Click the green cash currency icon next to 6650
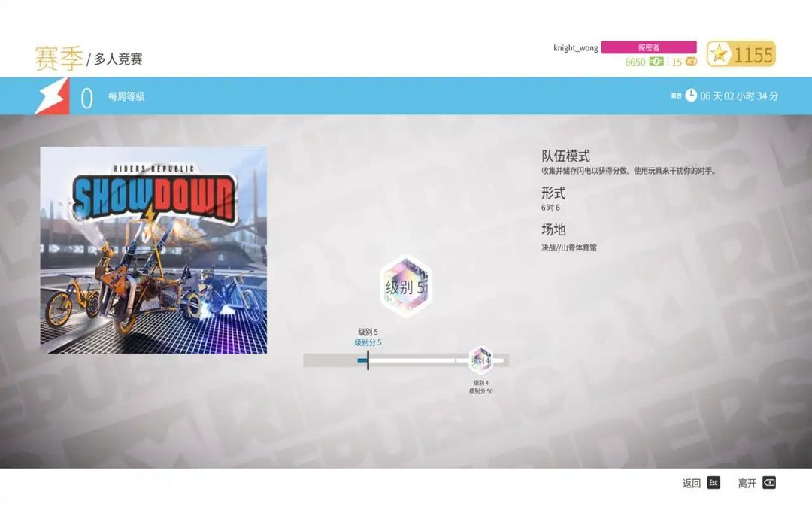 [x=656, y=62]
